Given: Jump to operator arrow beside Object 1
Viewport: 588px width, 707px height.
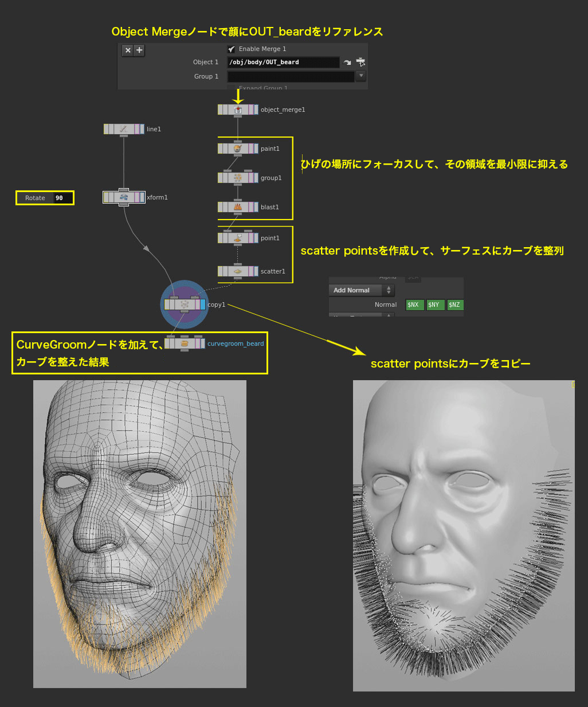Looking at the screenshot, I should pos(347,63).
